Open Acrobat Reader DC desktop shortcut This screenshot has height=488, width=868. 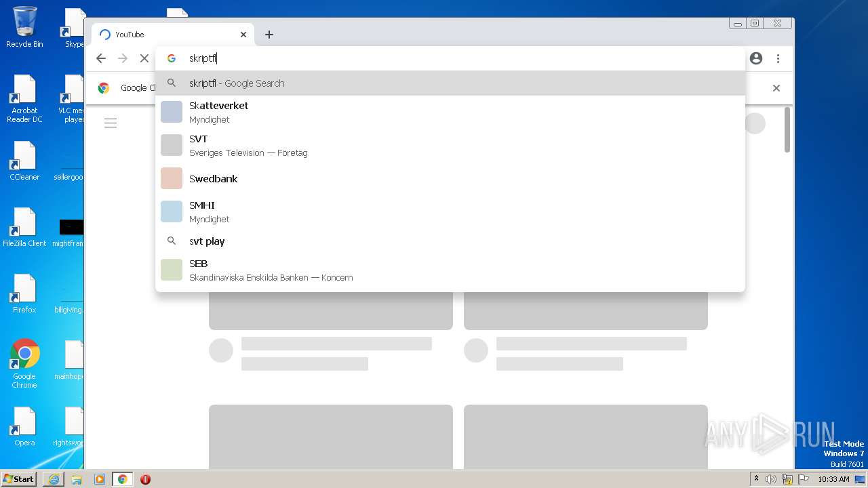click(x=24, y=99)
